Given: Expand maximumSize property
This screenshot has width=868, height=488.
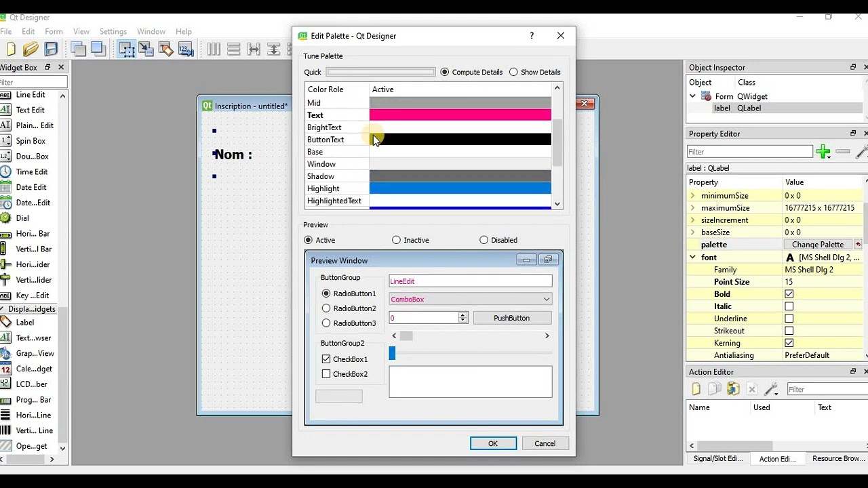Looking at the screenshot, I should (692, 208).
